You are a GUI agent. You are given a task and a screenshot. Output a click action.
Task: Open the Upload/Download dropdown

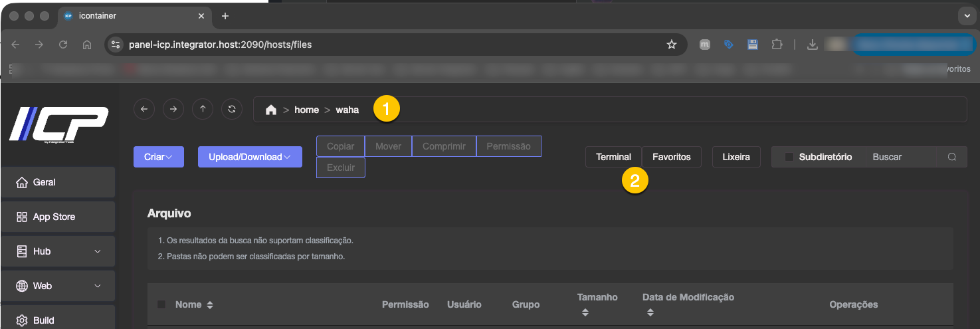pyautogui.click(x=250, y=157)
